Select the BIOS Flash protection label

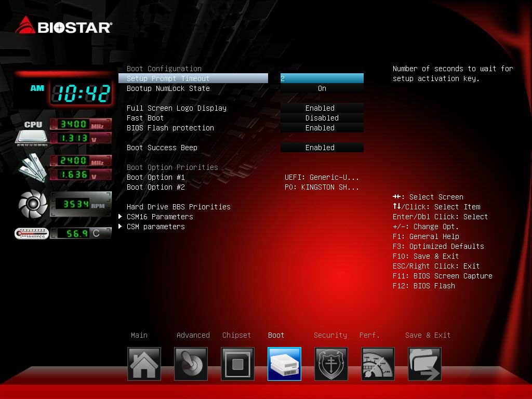(x=170, y=128)
